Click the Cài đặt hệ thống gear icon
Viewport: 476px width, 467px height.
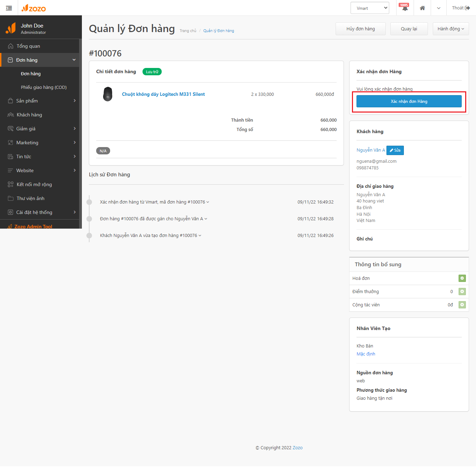click(10, 212)
